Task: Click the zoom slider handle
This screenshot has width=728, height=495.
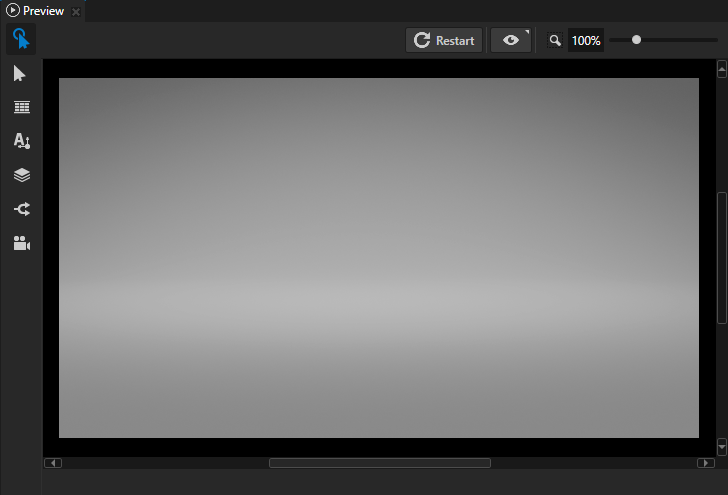Action: click(636, 40)
